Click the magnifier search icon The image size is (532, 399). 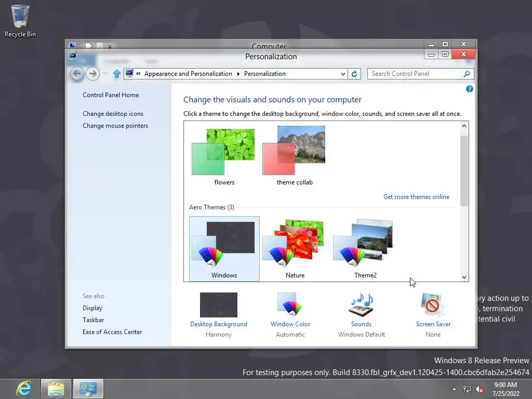coord(467,74)
